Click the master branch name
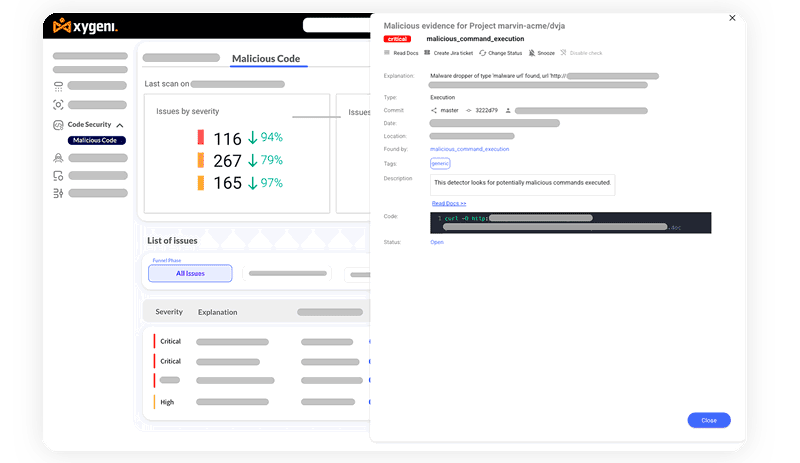Screen dimensions: 800x463 point(449,110)
